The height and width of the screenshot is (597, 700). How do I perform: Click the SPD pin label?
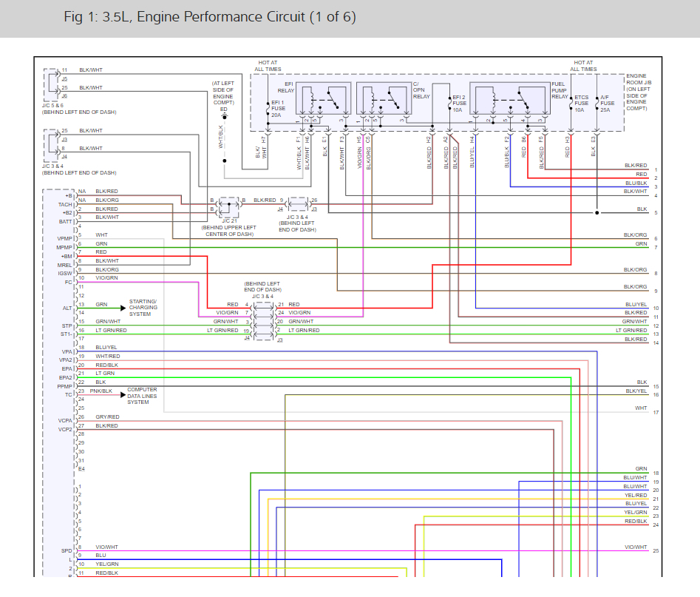pyautogui.click(x=67, y=550)
